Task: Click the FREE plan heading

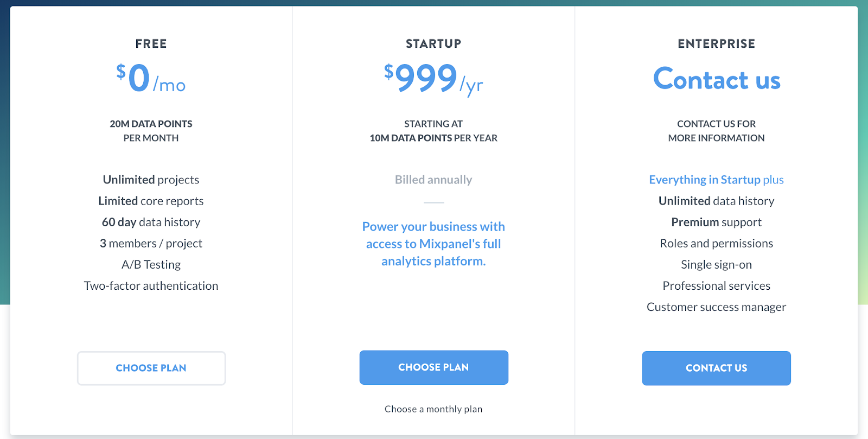Action: click(x=151, y=44)
